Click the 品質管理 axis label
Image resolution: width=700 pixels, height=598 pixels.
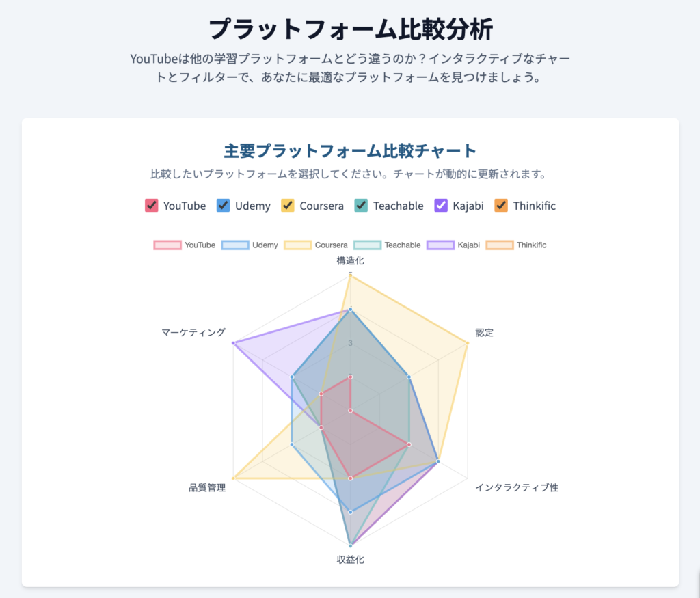(207, 487)
